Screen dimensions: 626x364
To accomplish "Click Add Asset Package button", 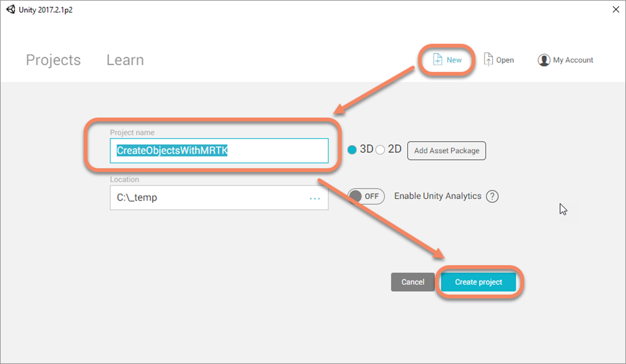I will pos(446,150).
